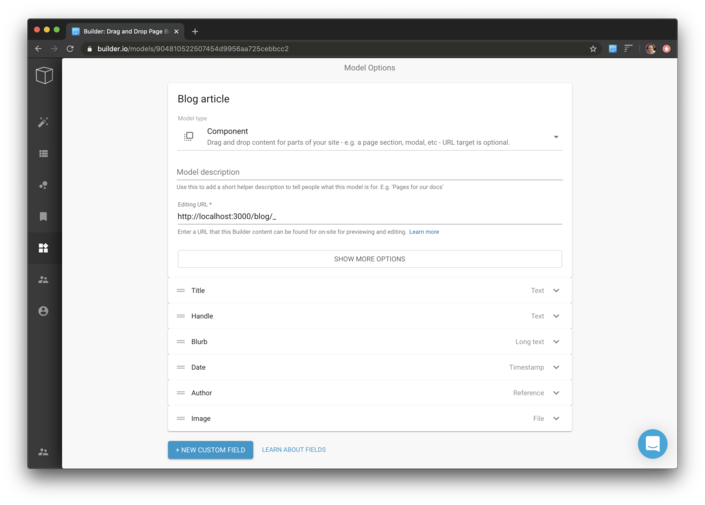Screen dimensions: 705x505
Task: Expand the Author field chevron
Action: tap(556, 393)
